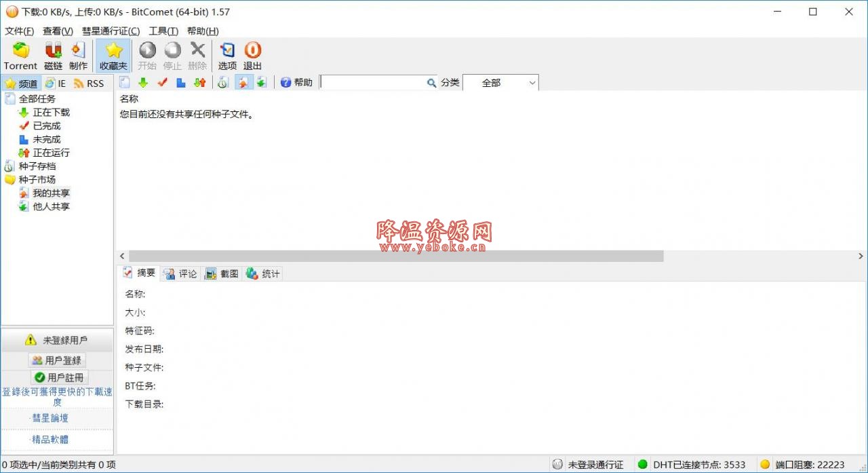
Task: Click the BitComet title bar app icon
Action: tap(12, 12)
